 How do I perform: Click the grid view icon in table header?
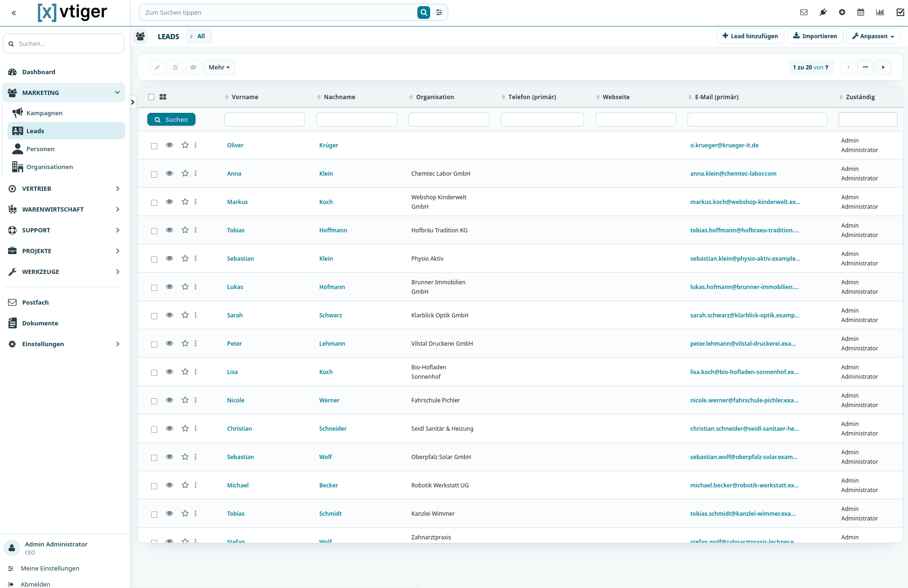pos(163,97)
